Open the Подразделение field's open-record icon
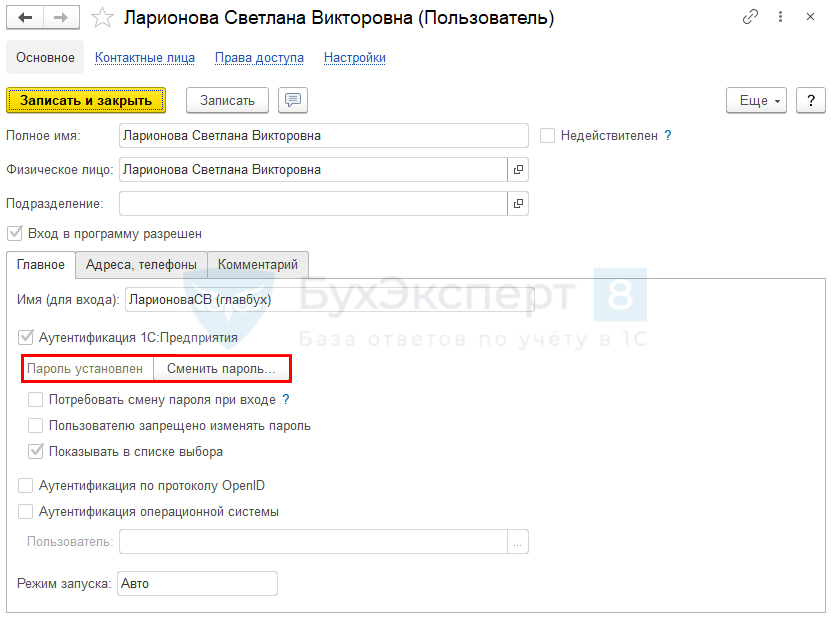Viewport: 831px width, 618px height. pyautogui.click(x=518, y=204)
